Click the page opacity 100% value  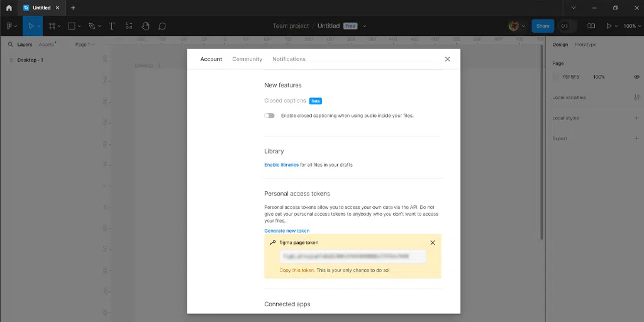[599, 77]
